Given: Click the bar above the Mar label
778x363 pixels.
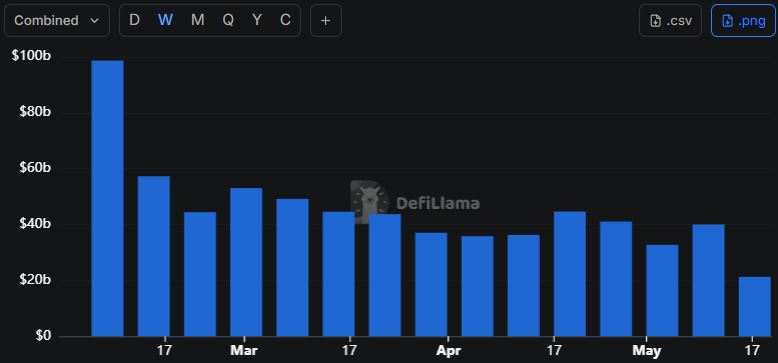Looking at the screenshot, I should coord(246,262).
